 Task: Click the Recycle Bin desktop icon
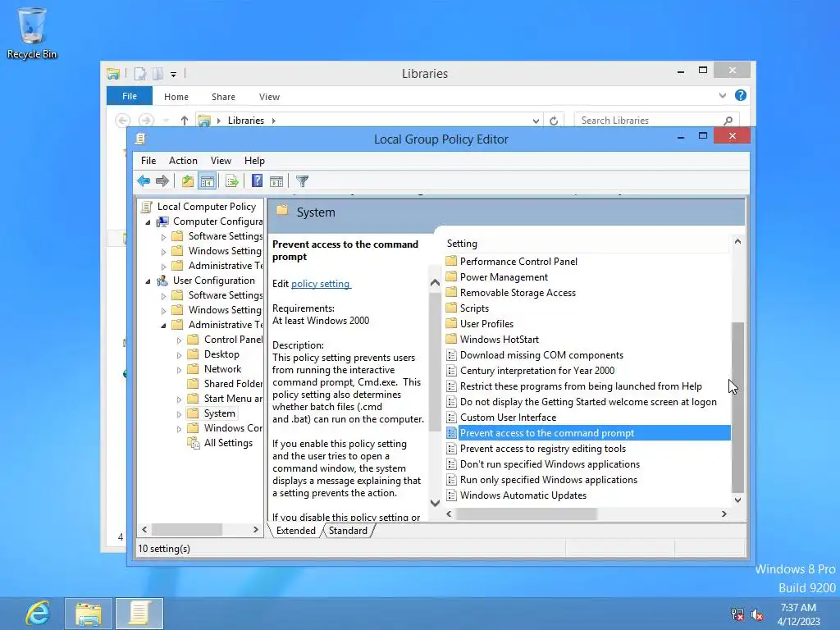(32, 32)
